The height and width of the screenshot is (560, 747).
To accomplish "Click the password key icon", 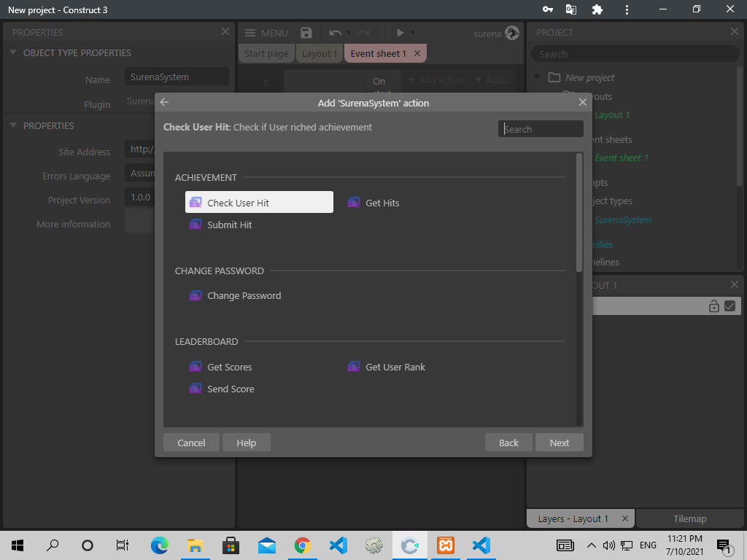I will point(548,9).
